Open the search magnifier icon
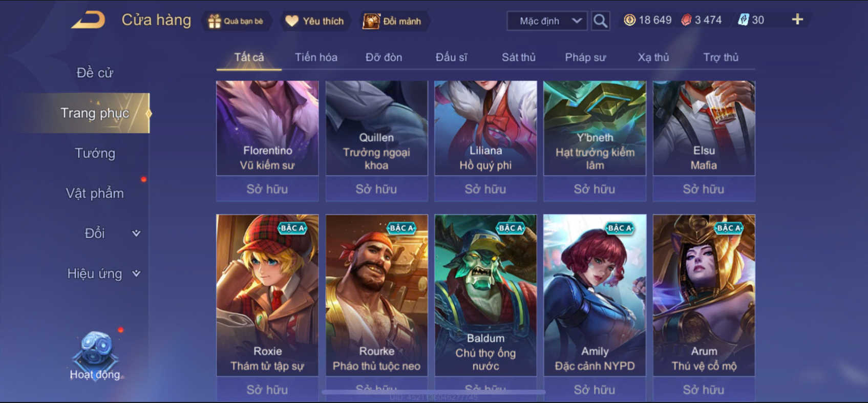This screenshot has height=403, width=868. click(600, 21)
